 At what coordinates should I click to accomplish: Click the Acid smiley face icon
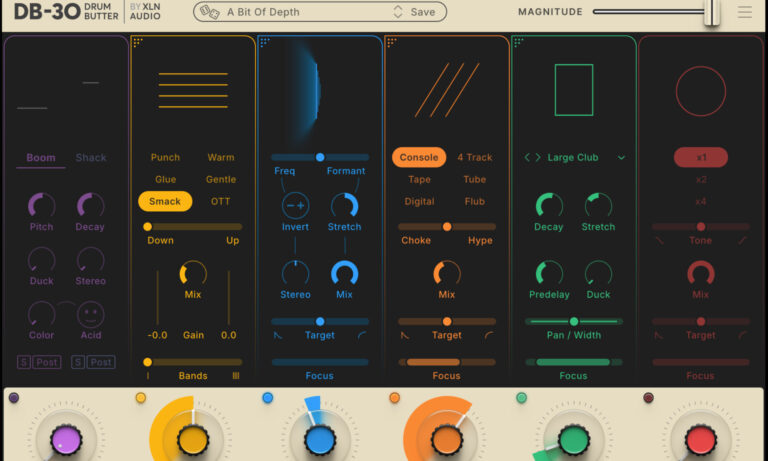[x=91, y=314]
